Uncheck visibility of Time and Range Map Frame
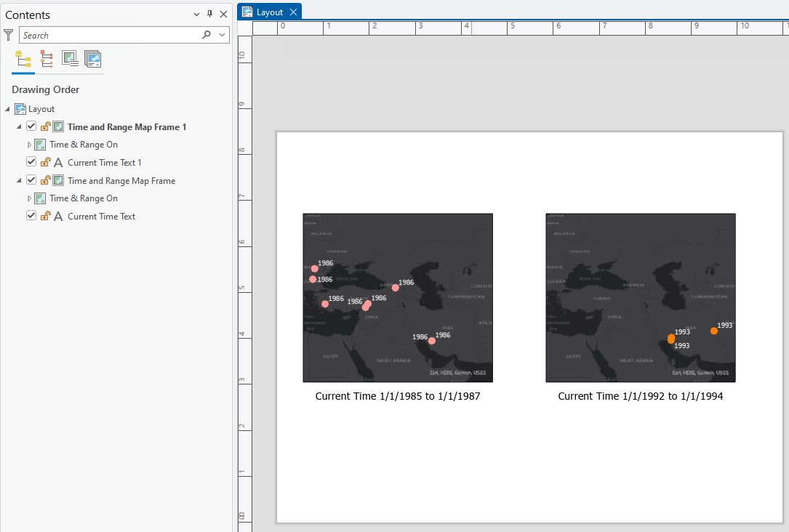789x532 pixels. click(31, 180)
